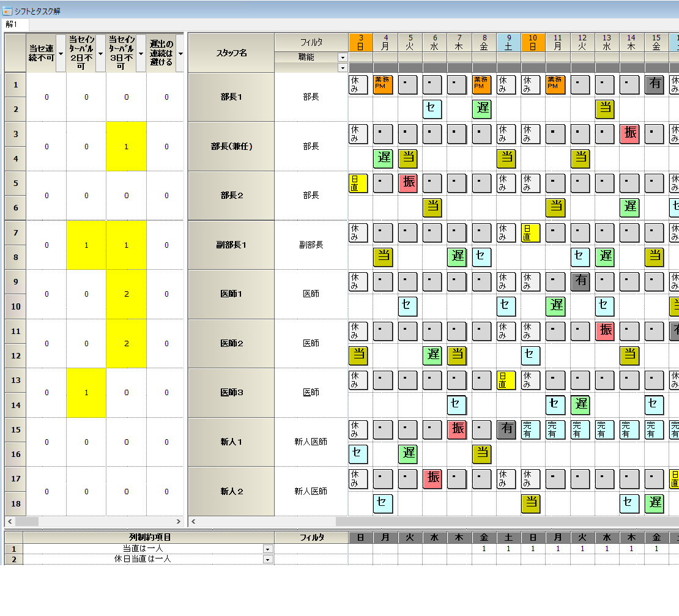Select the red 振 shift for 医師2 on day 13
The image size is (679, 616).
[605, 330]
